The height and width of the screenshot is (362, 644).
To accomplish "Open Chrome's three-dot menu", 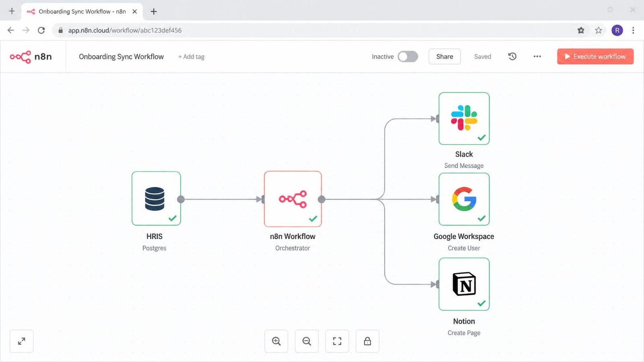I will click(x=633, y=30).
